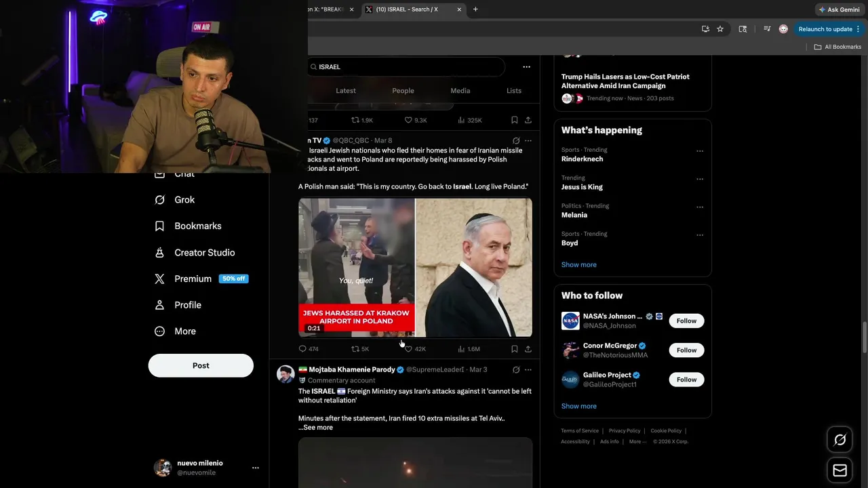Open Trump Hails Lasers news story
The image size is (868, 488).
click(625, 81)
